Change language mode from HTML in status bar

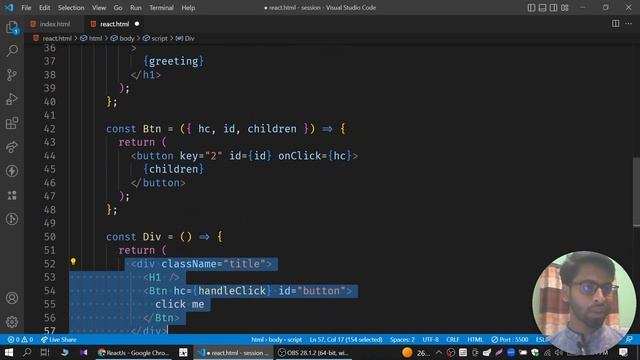coord(475,340)
